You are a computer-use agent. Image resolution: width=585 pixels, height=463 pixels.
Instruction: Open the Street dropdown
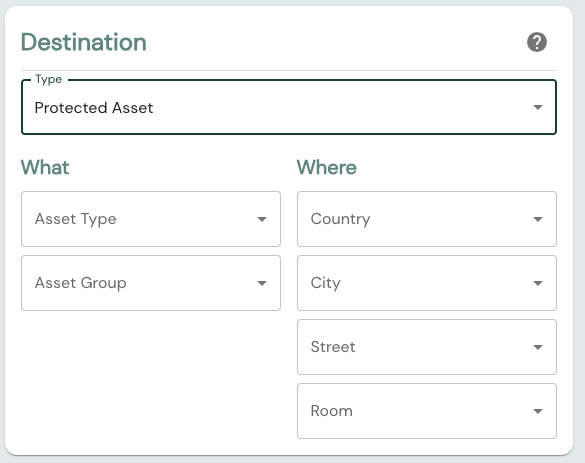coord(427,347)
